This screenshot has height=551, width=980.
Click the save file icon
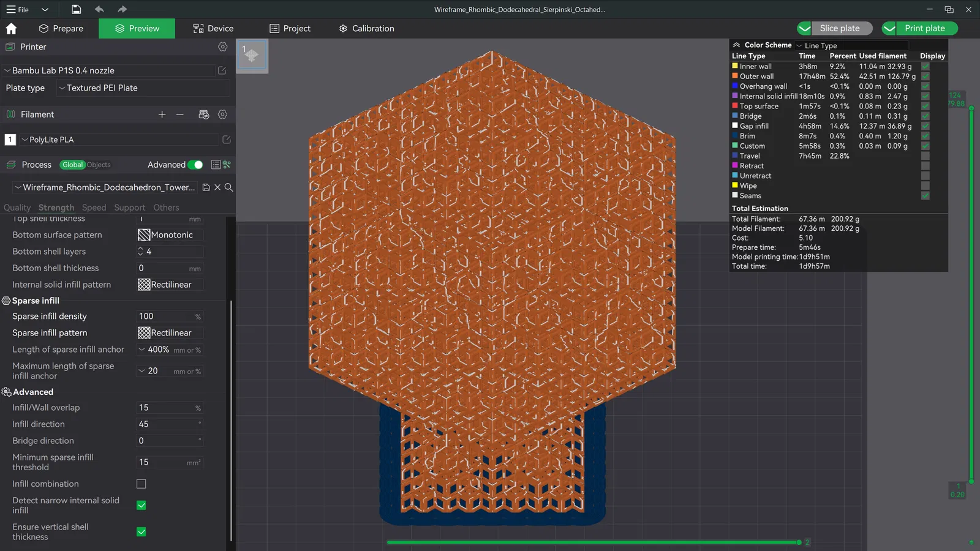click(x=76, y=9)
